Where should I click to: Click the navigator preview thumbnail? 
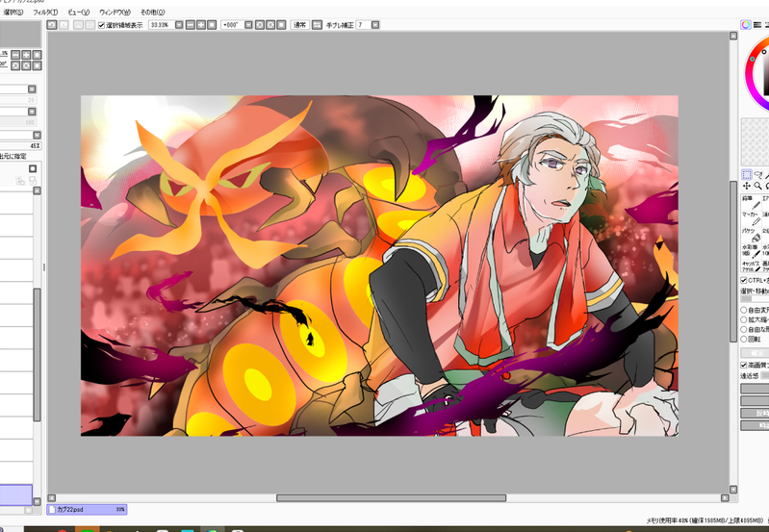(20, 35)
